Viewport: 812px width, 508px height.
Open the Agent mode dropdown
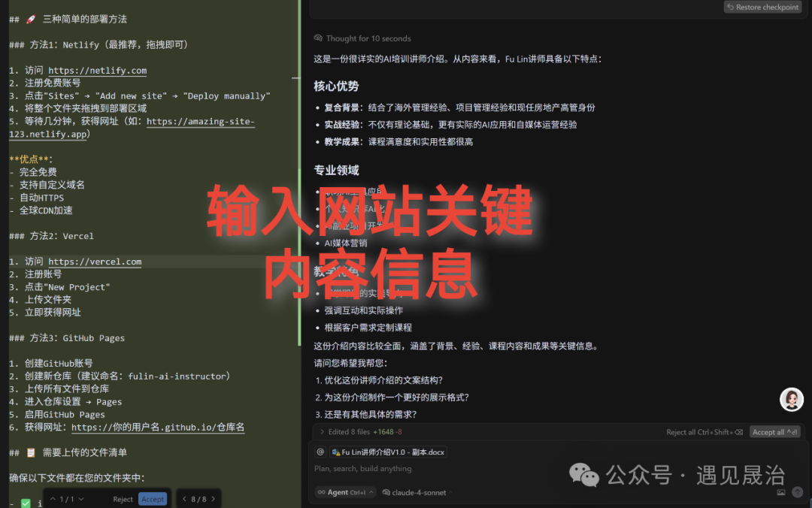[345, 492]
